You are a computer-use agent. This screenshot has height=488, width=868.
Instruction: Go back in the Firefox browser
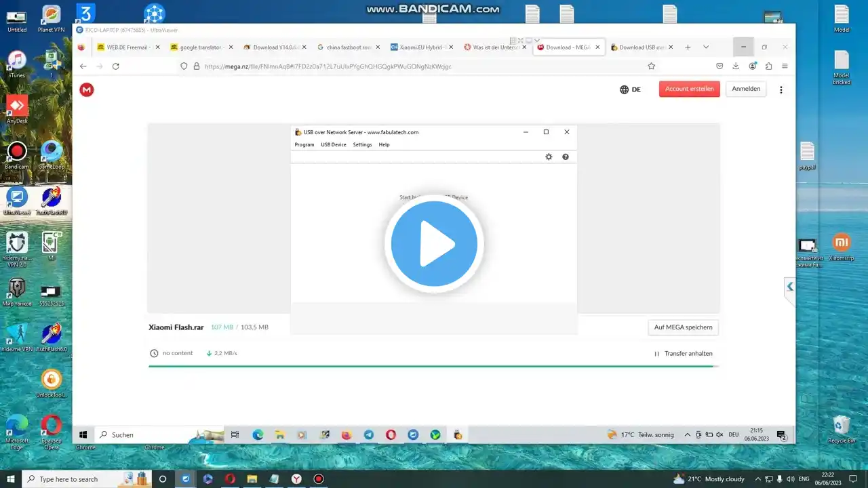(83, 66)
